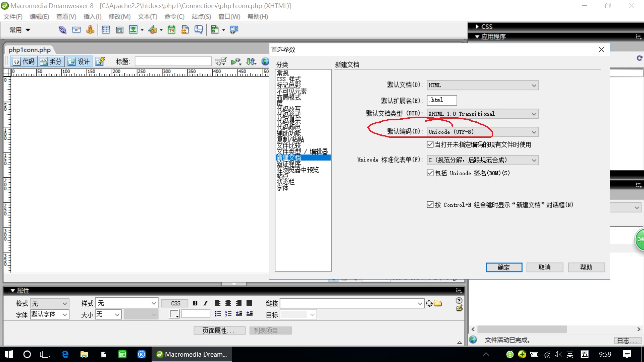Click the 页面属性... button
Screen dimensions: 644x362
[219, 330]
